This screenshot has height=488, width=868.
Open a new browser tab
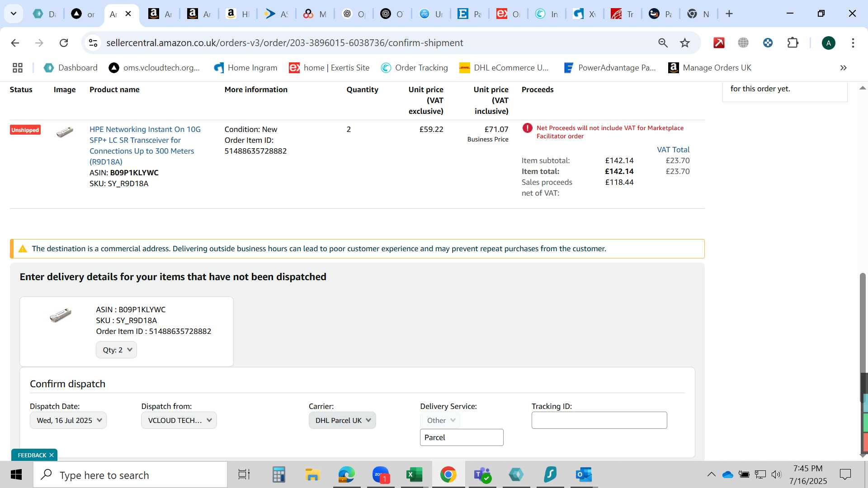point(729,14)
